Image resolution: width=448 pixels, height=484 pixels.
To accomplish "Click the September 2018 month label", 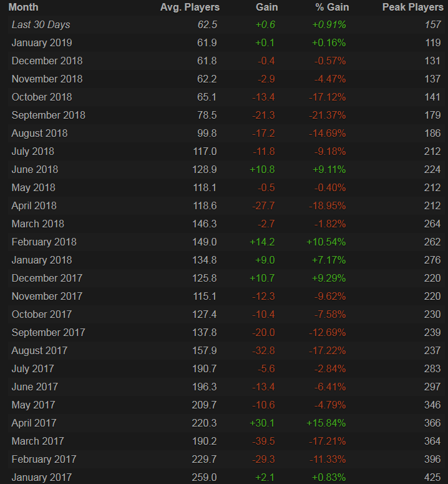I will [48, 116].
